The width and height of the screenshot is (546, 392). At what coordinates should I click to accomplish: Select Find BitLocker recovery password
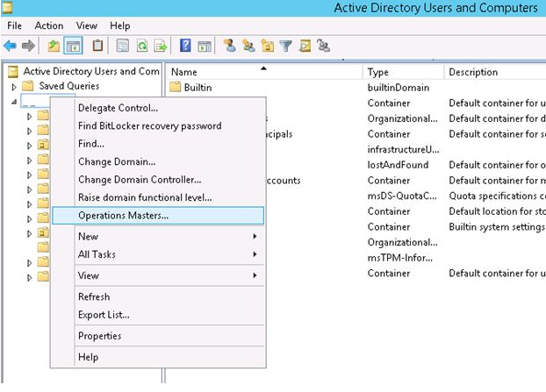(158, 126)
